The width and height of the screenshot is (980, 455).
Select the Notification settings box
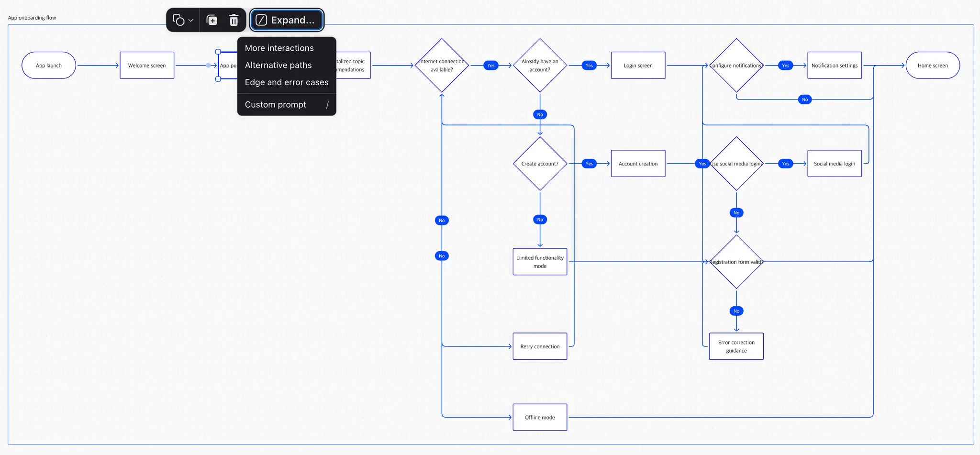coord(835,66)
